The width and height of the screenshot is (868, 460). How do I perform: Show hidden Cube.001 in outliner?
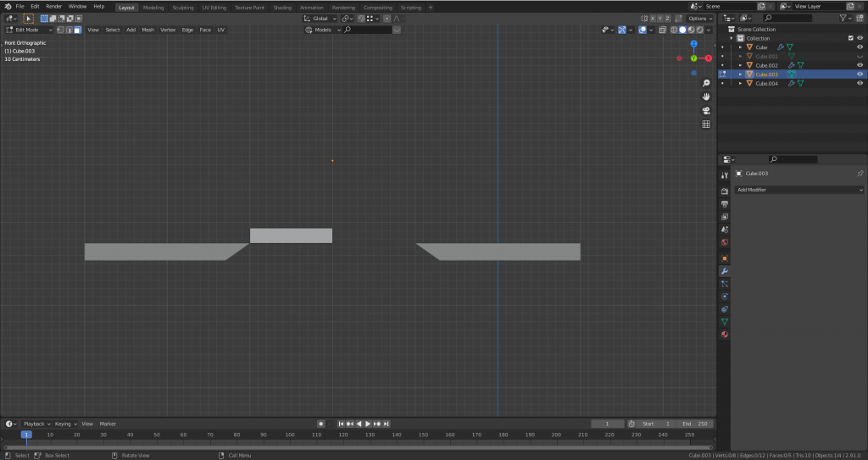[860, 57]
